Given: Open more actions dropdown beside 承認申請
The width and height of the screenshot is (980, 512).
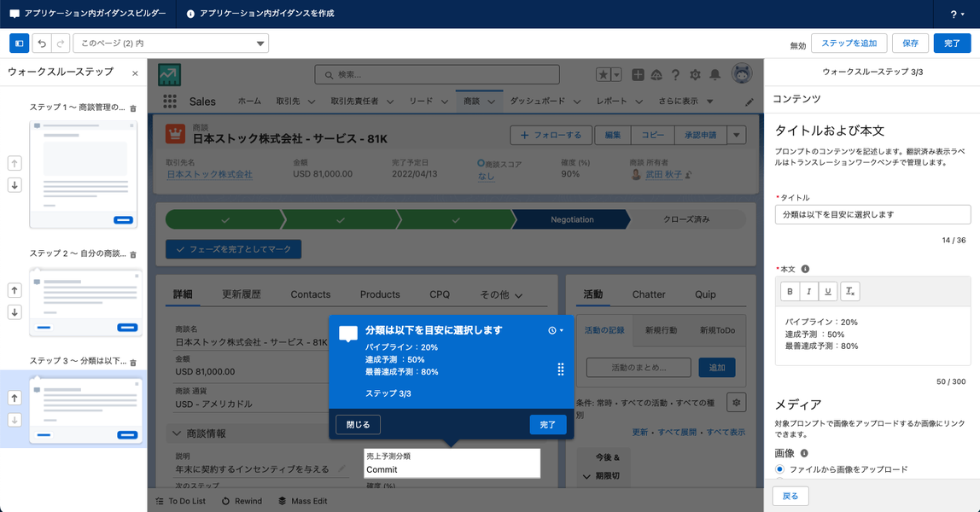Looking at the screenshot, I should (736, 135).
